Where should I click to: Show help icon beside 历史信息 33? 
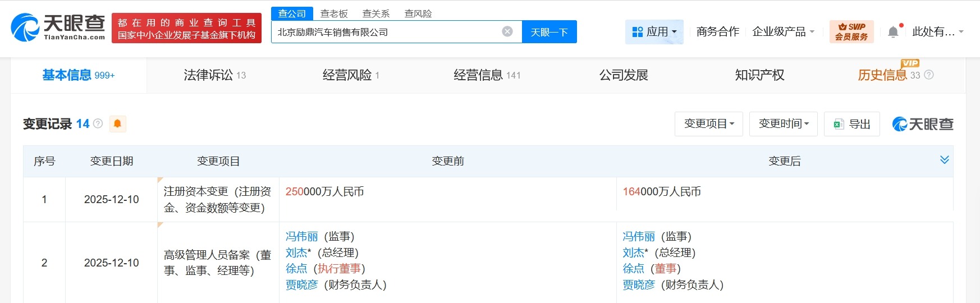coord(929,75)
